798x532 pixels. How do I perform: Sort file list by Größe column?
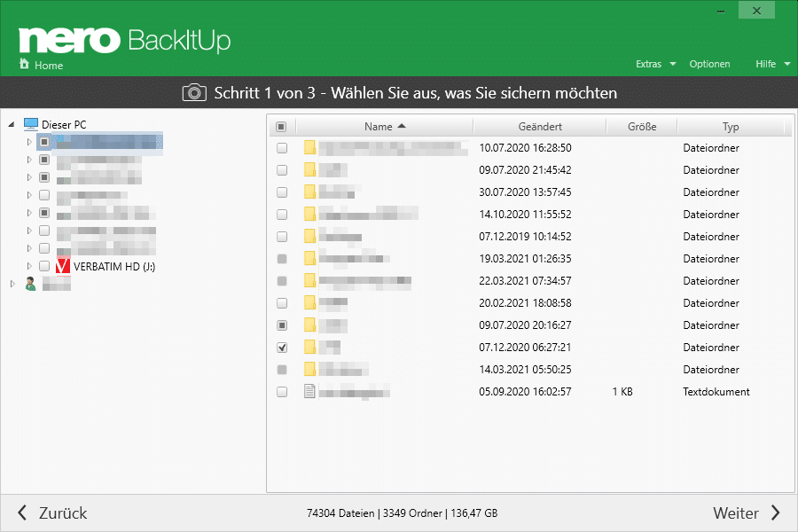(641, 127)
